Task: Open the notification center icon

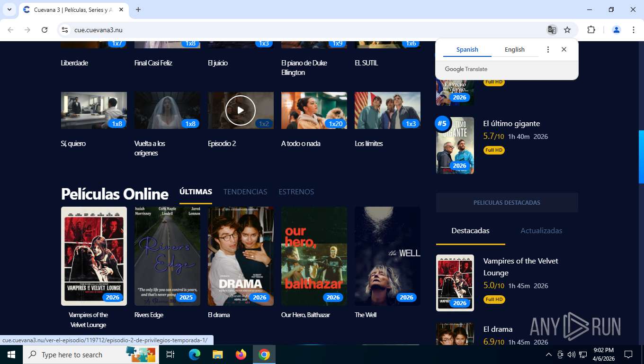Action: [x=628, y=355]
